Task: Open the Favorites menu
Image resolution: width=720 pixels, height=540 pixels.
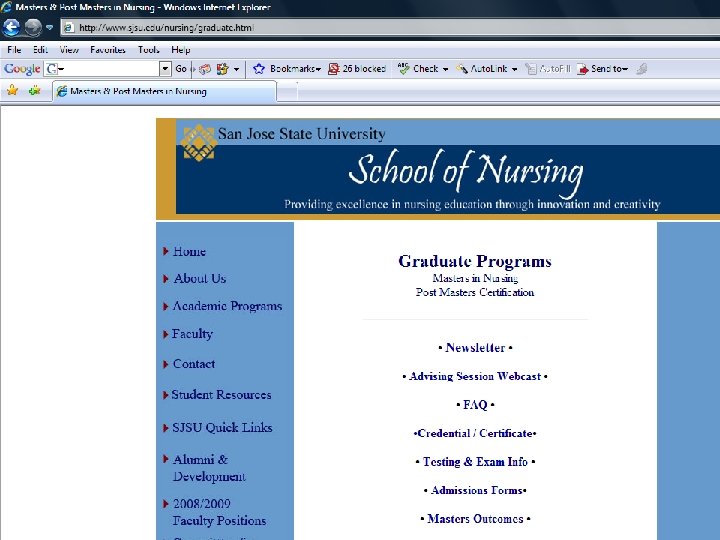Action: [108, 50]
